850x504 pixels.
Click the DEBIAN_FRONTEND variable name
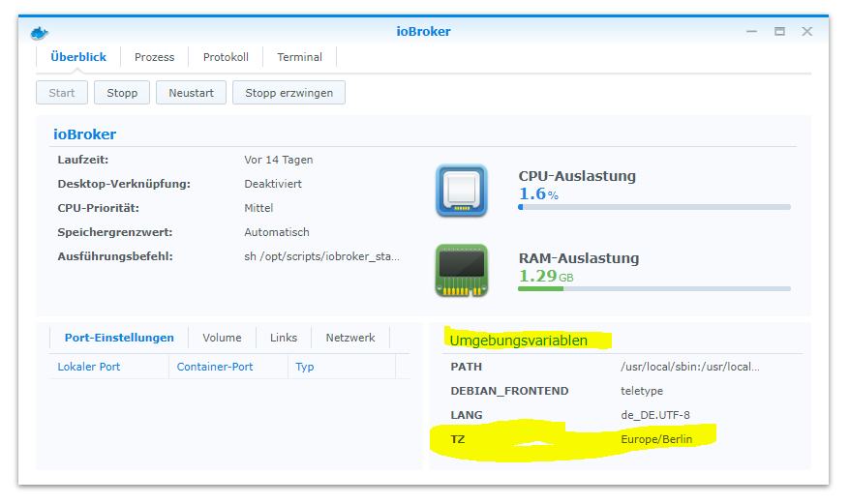pyautogui.click(x=509, y=391)
